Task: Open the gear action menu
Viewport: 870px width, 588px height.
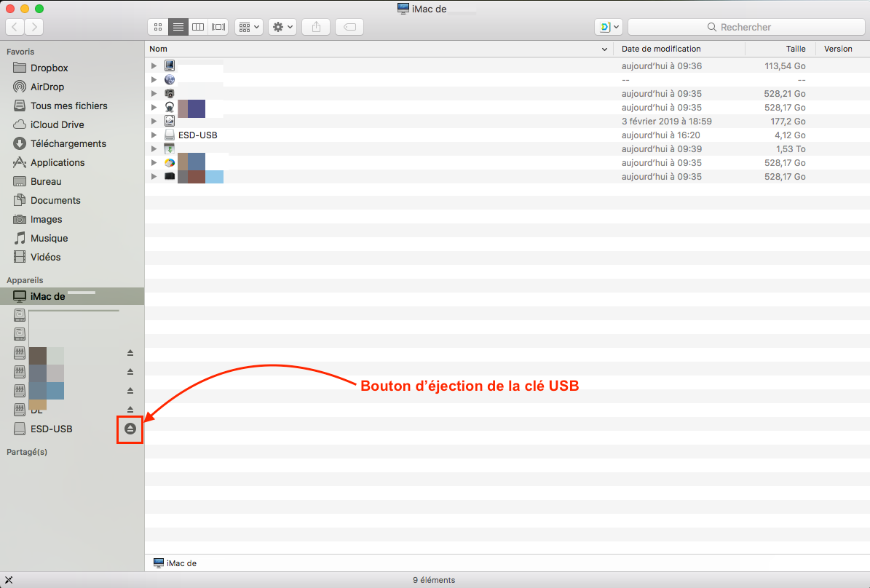Action: [x=282, y=27]
